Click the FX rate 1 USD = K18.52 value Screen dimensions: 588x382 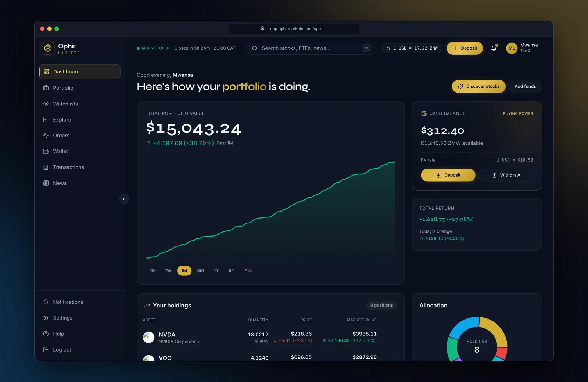pyautogui.click(x=515, y=160)
